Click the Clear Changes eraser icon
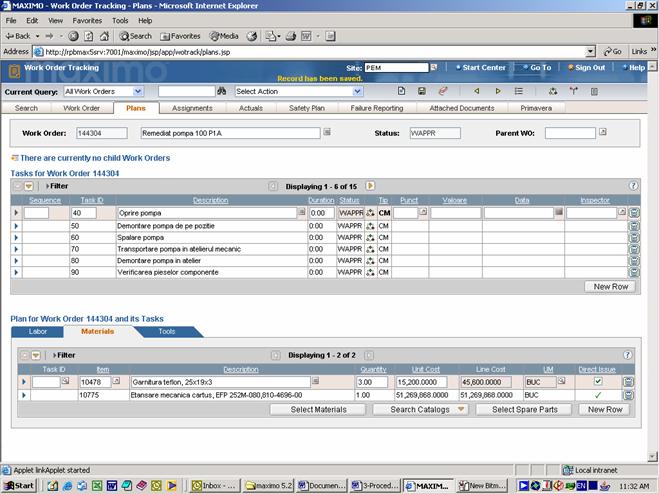This screenshot has height=494, width=659. click(x=443, y=91)
